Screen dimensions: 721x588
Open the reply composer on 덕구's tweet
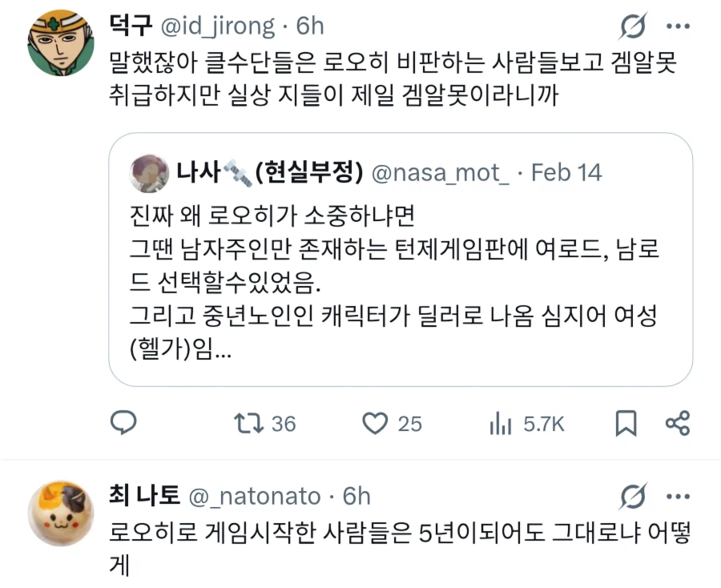point(124,423)
